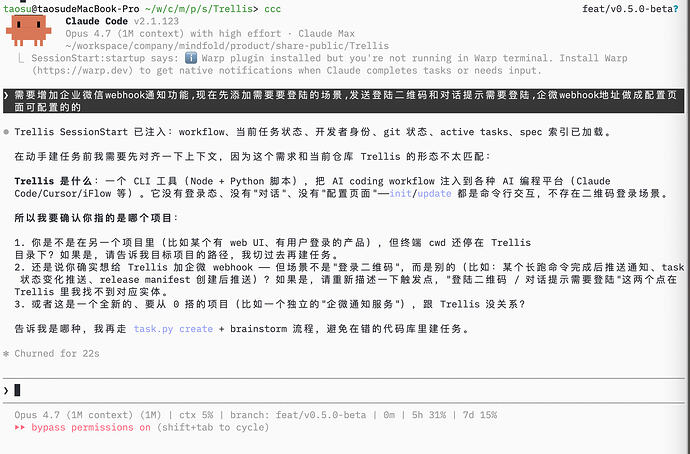Screen dimensions: 690x454
Task: Click workspace path ending in share-public/Trellis
Action: (227, 46)
